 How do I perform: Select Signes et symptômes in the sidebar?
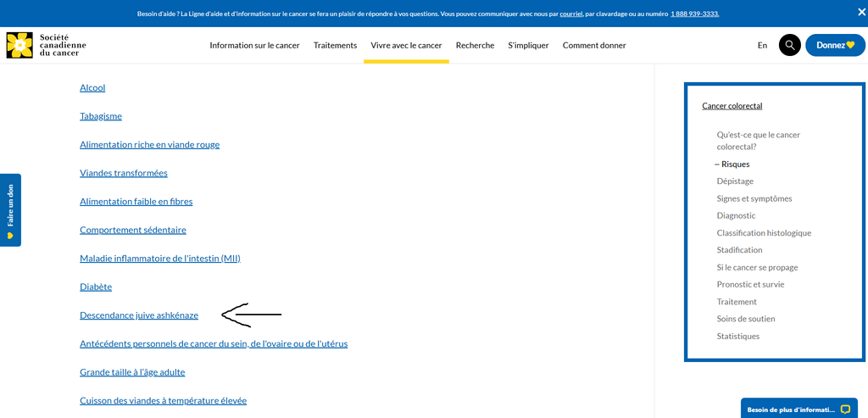[x=754, y=198]
